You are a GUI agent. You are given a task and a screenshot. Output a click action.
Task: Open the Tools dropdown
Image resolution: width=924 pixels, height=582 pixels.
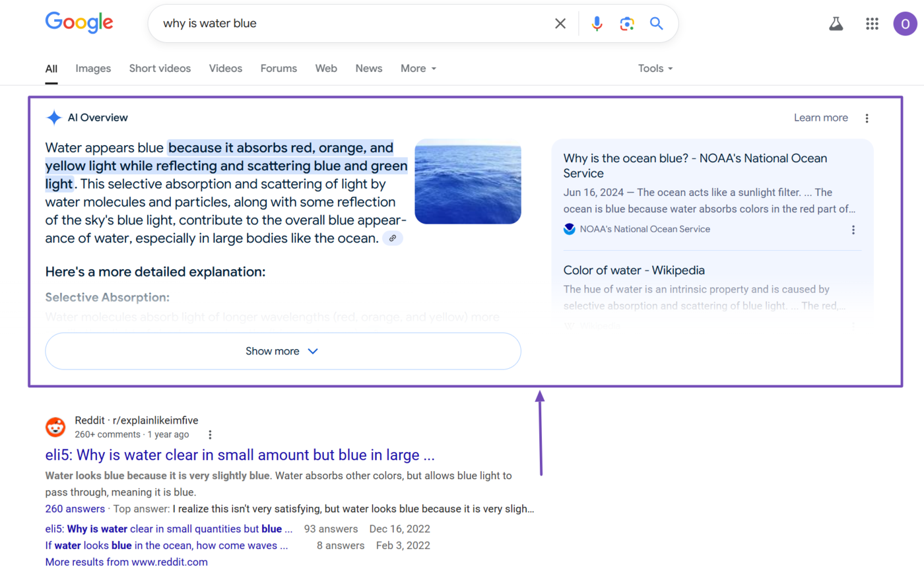coord(655,69)
